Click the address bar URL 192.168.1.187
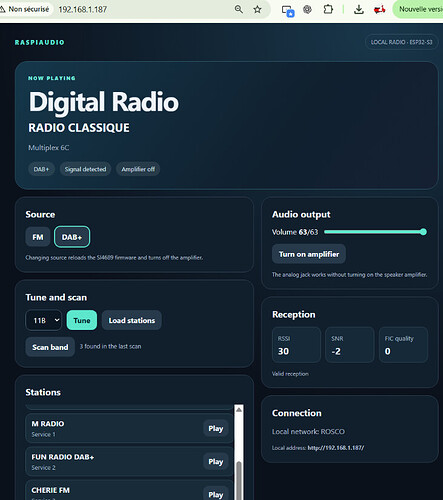Screen dimensions: 443x500 click(83, 9)
